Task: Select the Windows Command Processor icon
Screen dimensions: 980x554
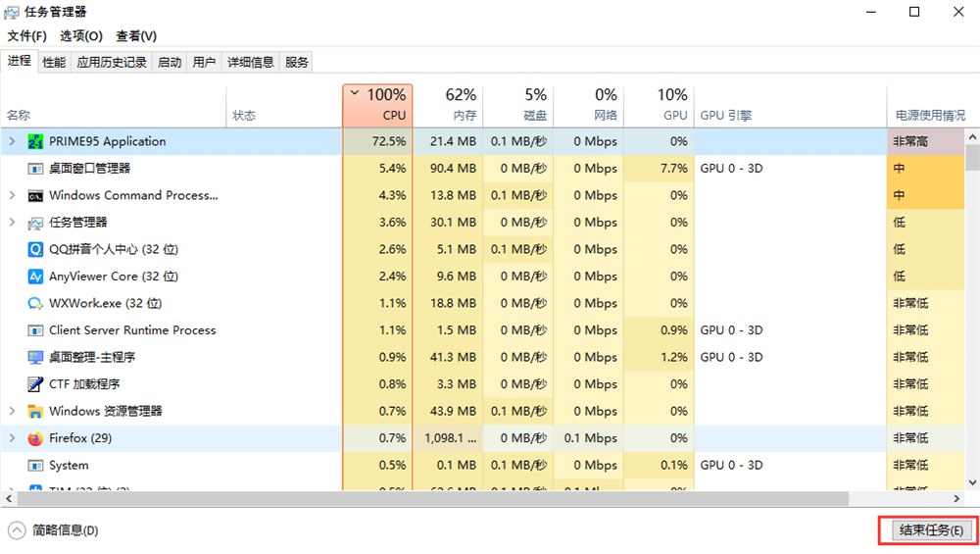Action: pyautogui.click(x=36, y=195)
